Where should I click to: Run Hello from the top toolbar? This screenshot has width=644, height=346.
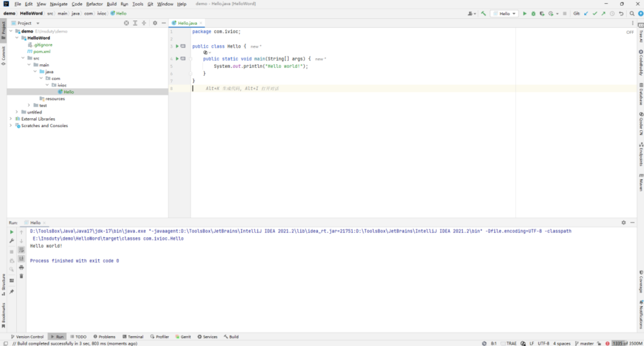(x=525, y=13)
